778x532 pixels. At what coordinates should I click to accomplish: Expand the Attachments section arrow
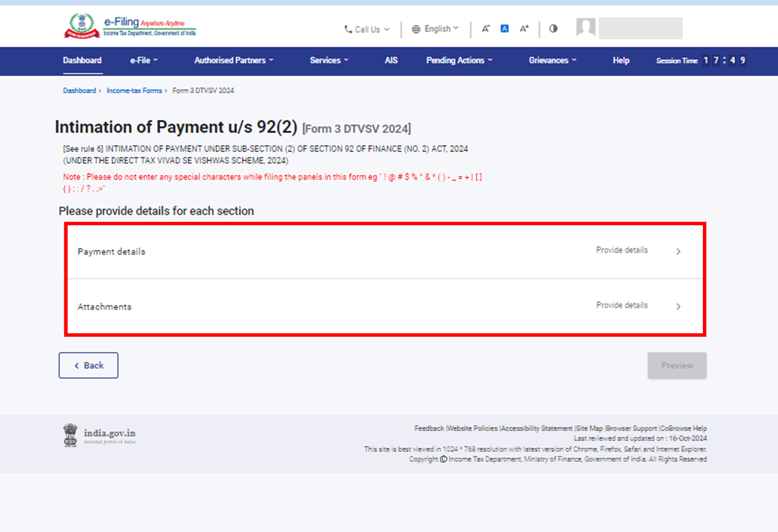point(679,307)
